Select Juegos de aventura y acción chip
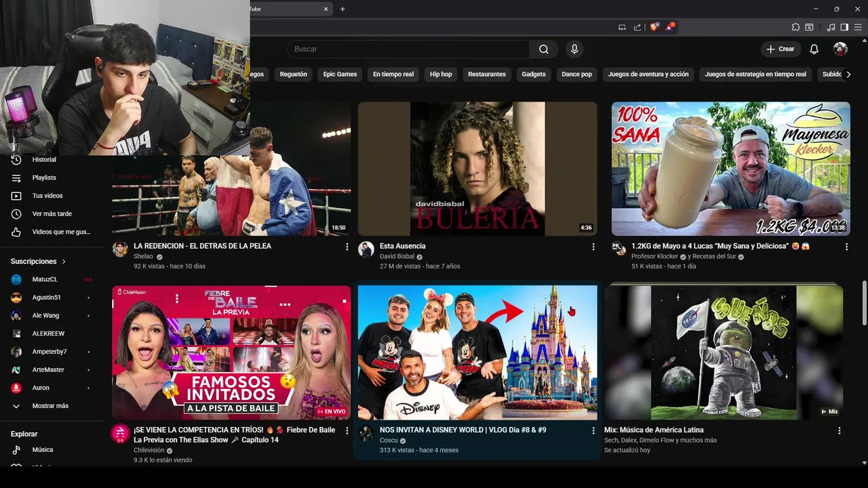This screenshot has height=488, width=868. coord(648,75)
